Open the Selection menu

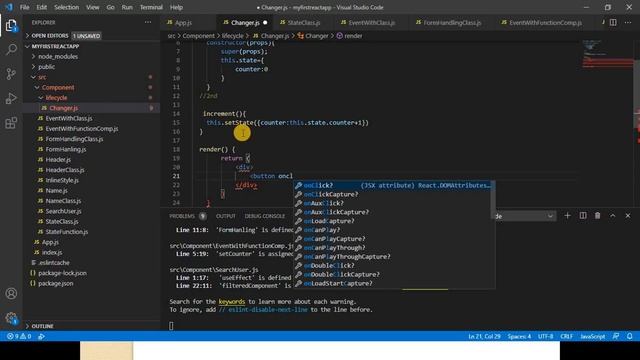click(x=66, y=7)
